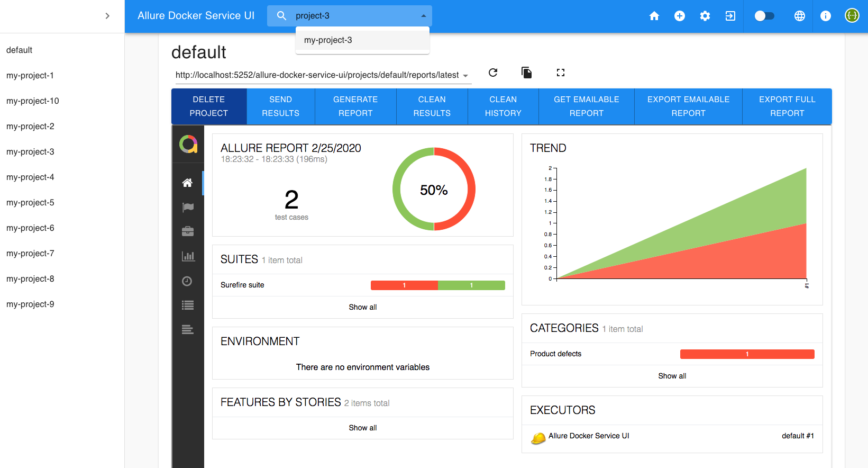Open the Product defects category row

click(x=672, y=354)
